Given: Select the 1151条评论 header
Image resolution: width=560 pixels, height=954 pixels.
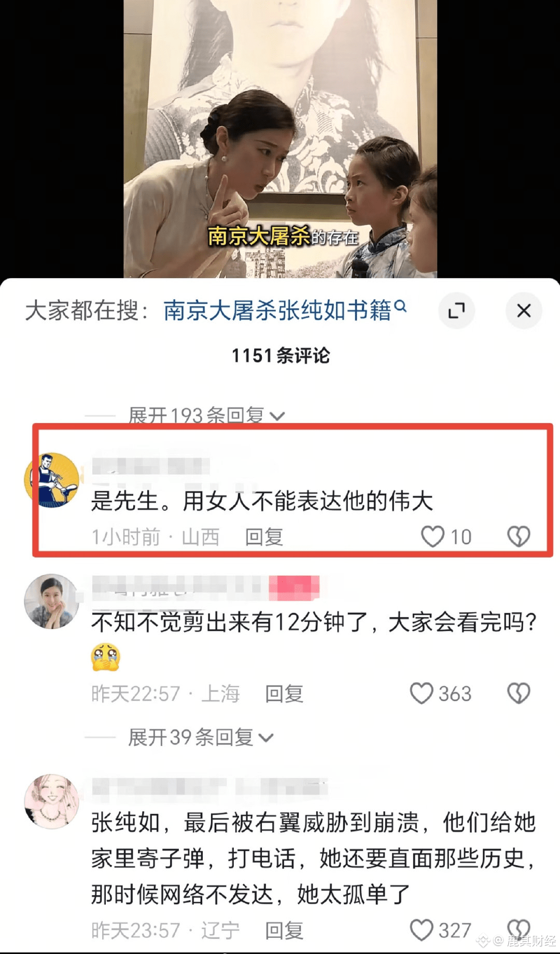Looking at the screenshot, I should 281,356.
